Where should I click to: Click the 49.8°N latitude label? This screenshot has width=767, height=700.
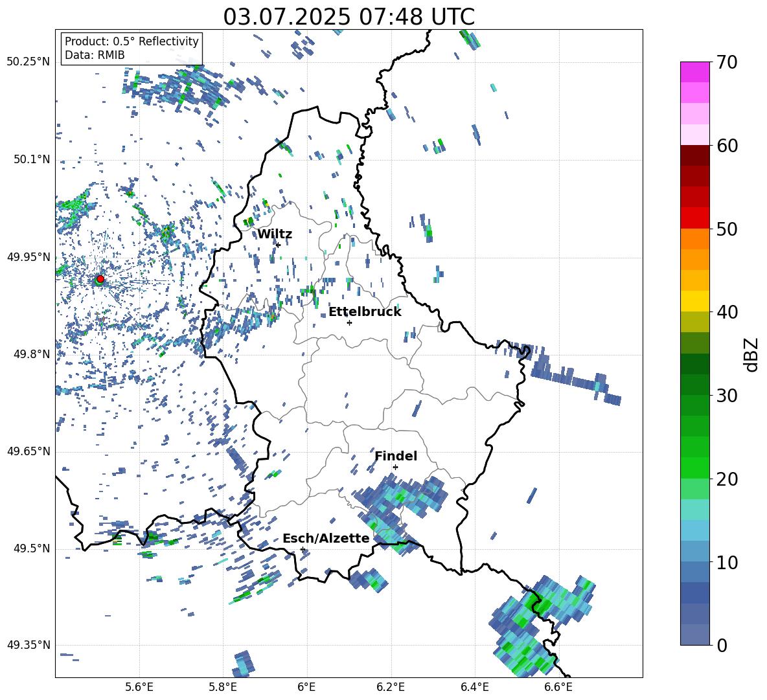[x=31, y=354]
